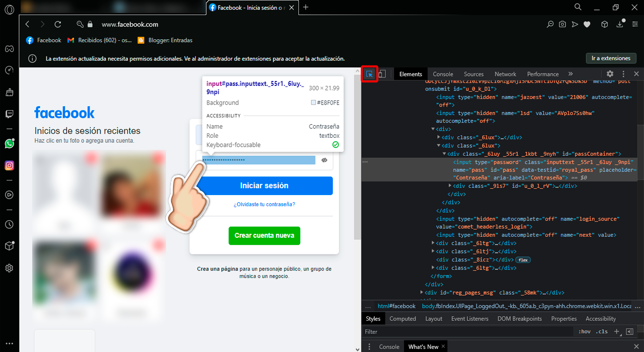Toggle the .cls element classes panel
Image resolution: width=644 pixels, height=352 pixels.
[x=602, y=332]
